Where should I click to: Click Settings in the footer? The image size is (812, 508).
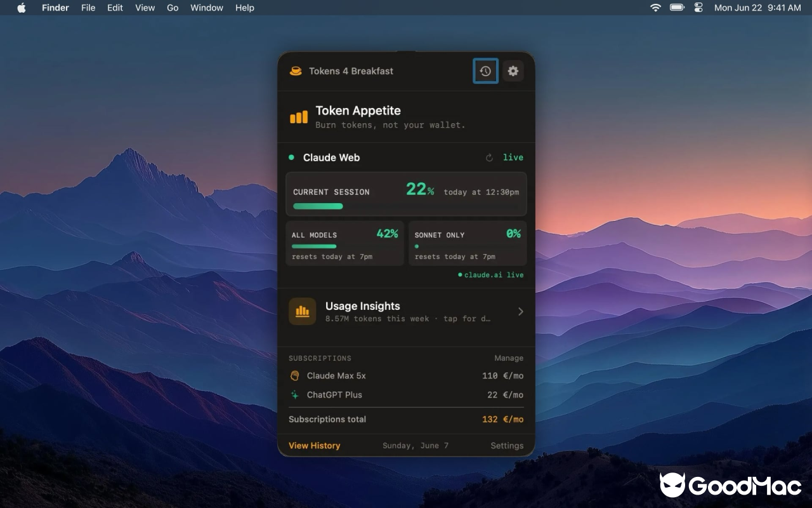[507, 446]
